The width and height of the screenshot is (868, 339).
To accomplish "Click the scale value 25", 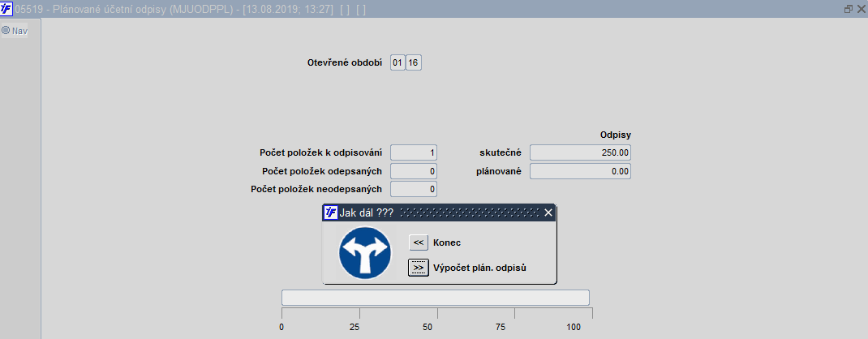I will (355, 327).
